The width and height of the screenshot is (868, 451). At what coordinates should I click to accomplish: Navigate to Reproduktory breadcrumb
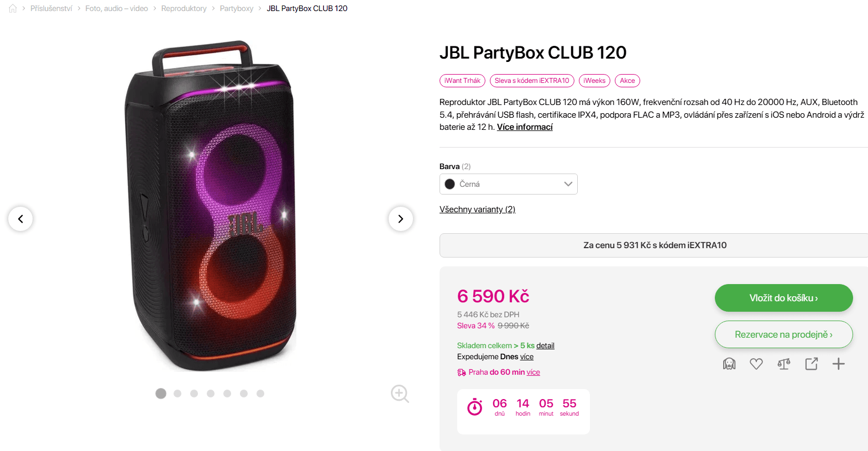(x=184, y=8)
